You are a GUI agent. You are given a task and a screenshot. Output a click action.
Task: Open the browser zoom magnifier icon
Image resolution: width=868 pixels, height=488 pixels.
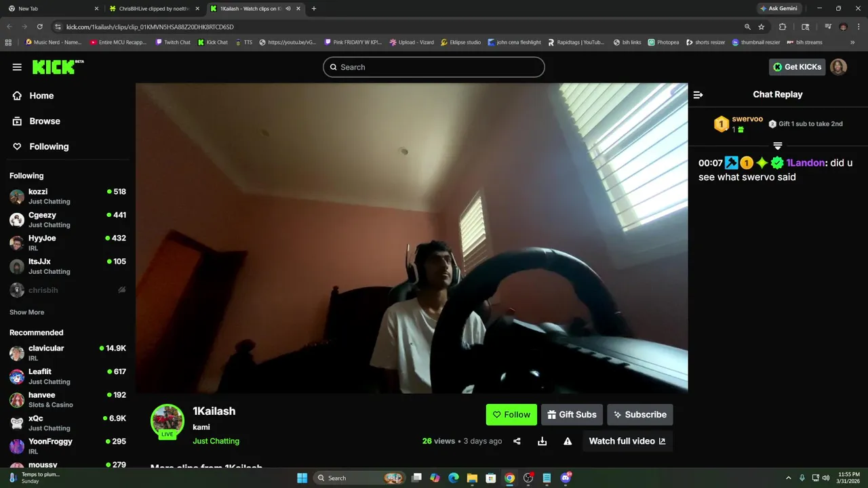click(x=747, y=27)
